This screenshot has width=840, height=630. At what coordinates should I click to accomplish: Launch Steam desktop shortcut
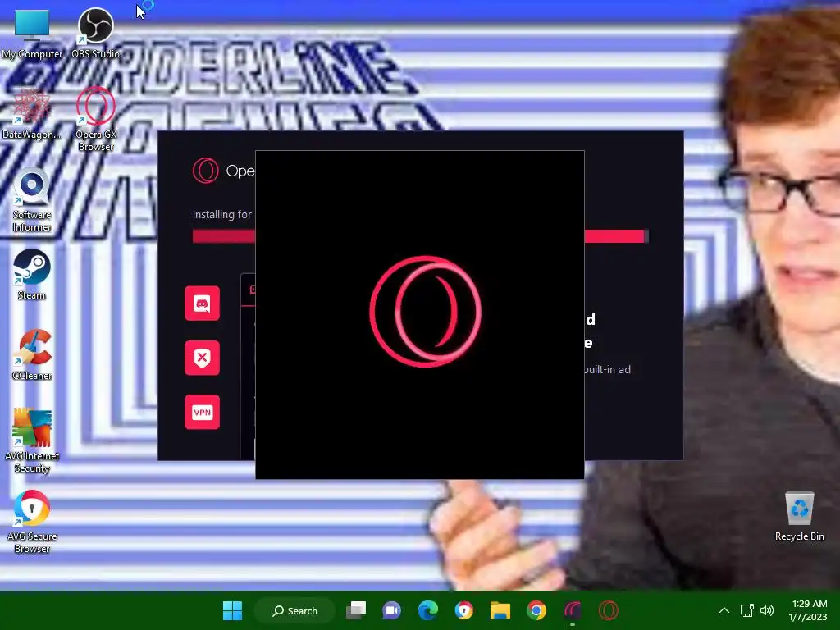coord(32,274)
